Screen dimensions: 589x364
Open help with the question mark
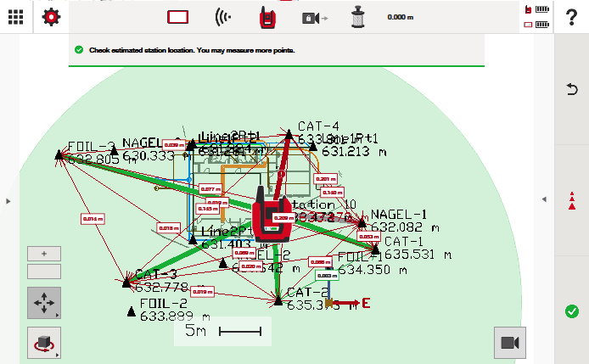point(571,17)
